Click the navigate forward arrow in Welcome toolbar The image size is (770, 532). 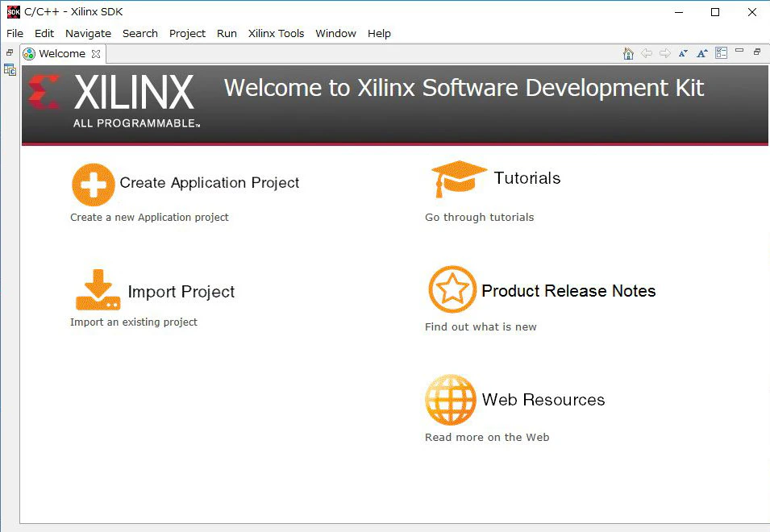pyautogui.click(x=665, y=53)
